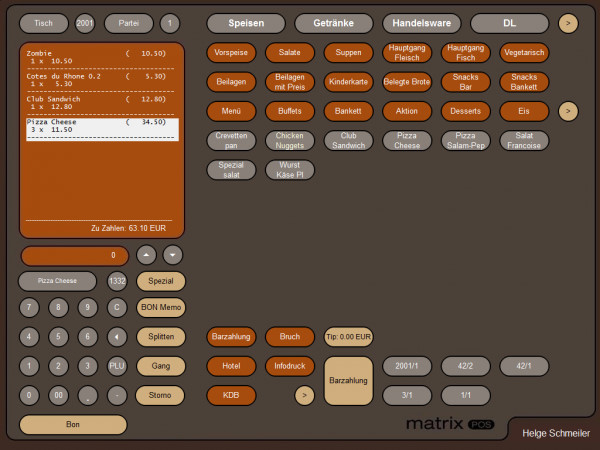Click the quantity input field showing 0
The width and height of the screenshot is (600, 450).
coord(75,256)
